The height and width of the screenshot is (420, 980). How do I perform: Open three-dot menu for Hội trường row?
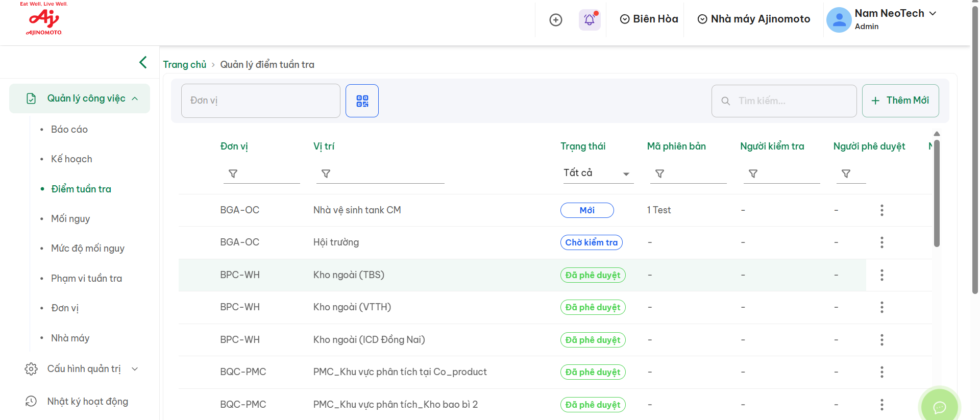[x=881, y=242]
